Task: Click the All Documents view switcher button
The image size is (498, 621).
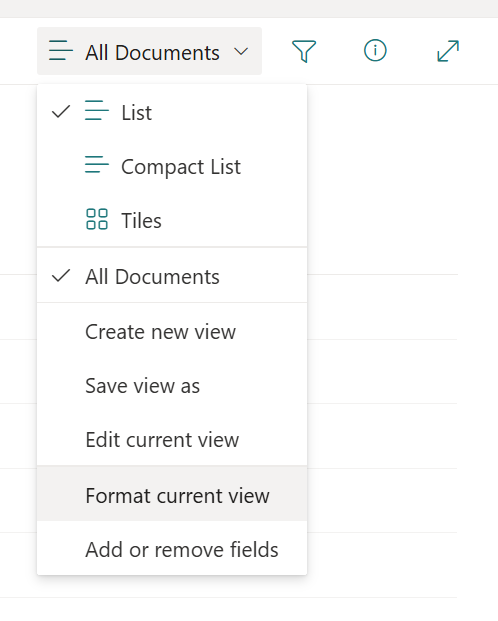Action: pos(149,51)
